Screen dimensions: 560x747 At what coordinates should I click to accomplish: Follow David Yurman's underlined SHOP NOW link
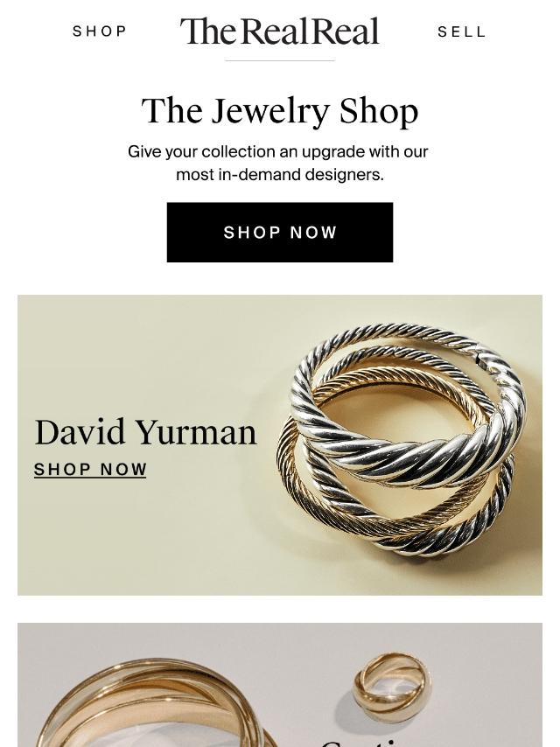click(x=90, y=469)
